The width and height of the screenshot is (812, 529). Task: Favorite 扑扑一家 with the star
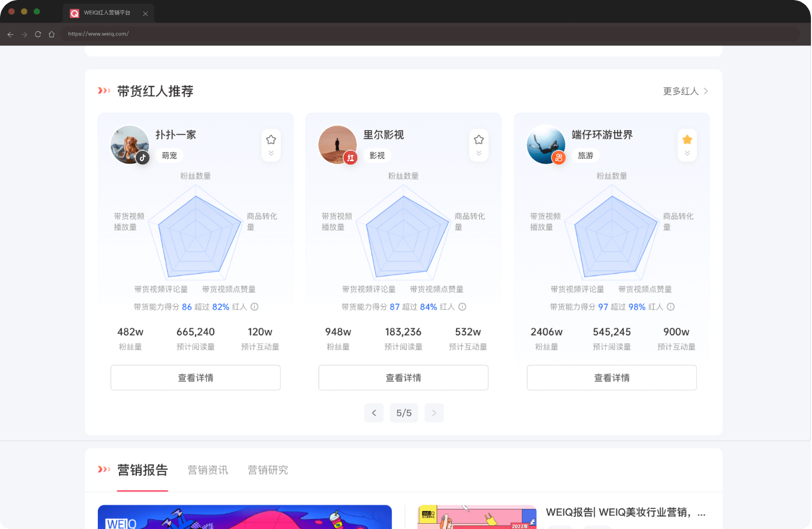[271, 140]
